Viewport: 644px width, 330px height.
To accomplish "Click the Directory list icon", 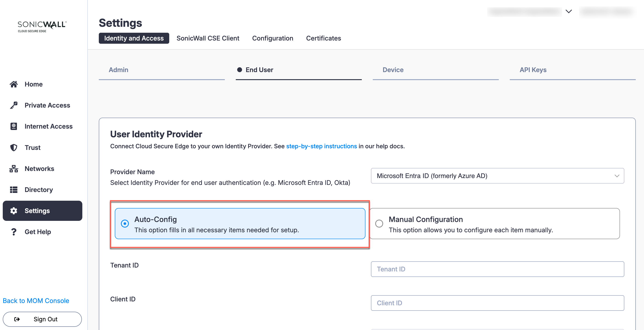I will (14, 190).
